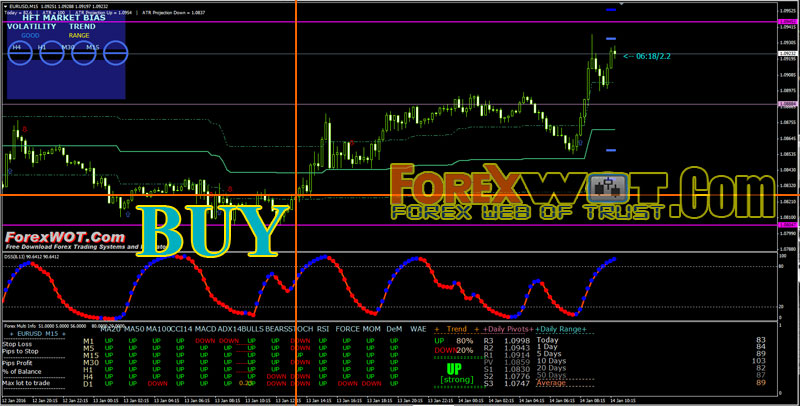
Task: Select the H4 label in HFT Market Bias
Action: pos(17,47)
